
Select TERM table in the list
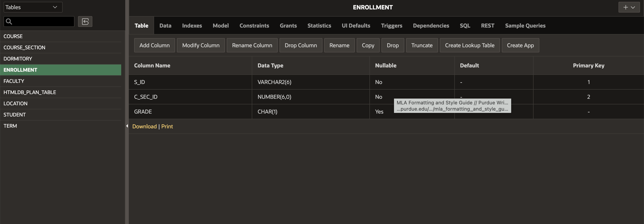[61, 126]
